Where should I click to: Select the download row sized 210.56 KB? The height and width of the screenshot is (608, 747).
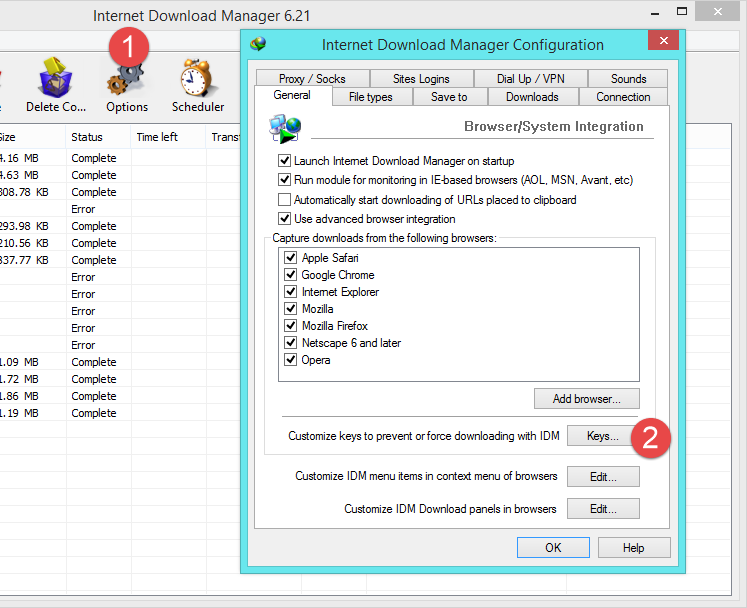(x=120, y=243)
